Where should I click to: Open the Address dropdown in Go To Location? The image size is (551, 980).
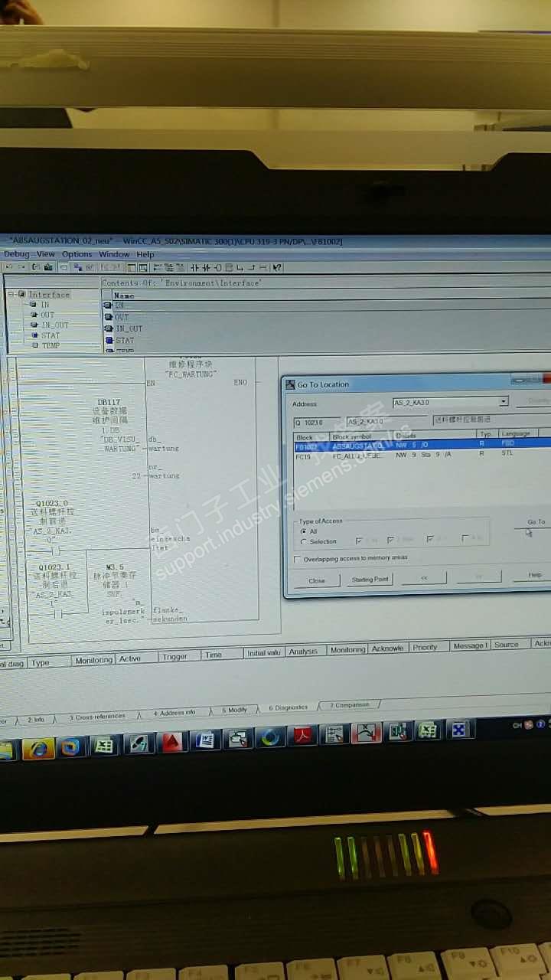pyautogui.click(x=503, y=401)
